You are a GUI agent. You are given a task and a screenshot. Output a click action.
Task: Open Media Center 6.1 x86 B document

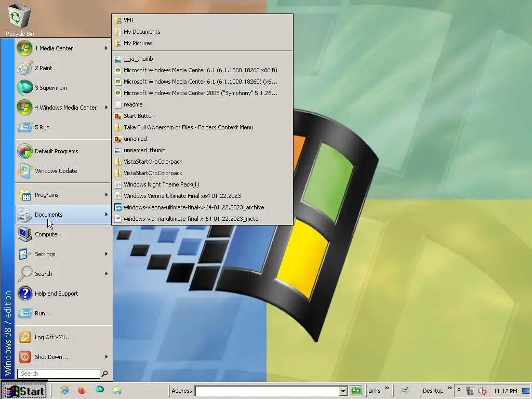pyautogui.click(x=202, y=70)
